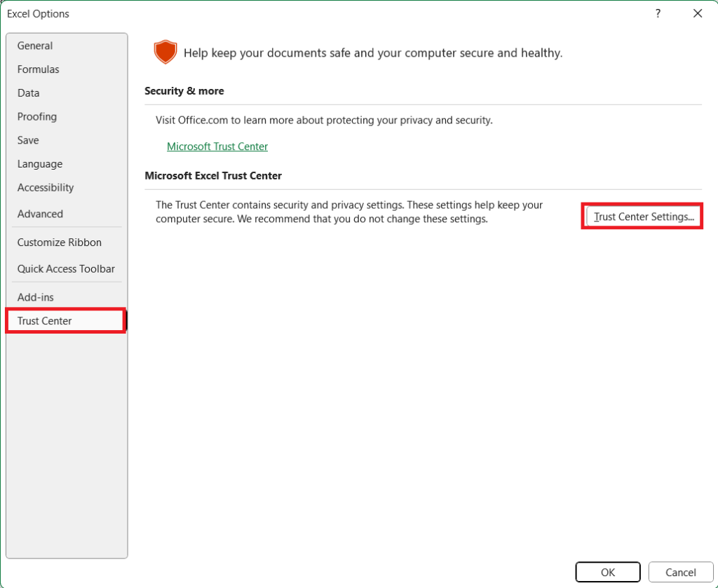Open the Microsoft Trust Center link
The image size is (718, 588).
[x=217, y=146]
